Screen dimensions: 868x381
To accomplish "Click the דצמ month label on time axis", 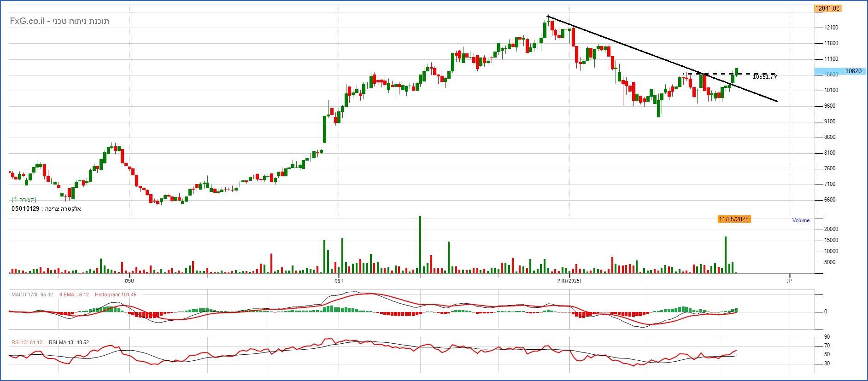I will point(339,280).
